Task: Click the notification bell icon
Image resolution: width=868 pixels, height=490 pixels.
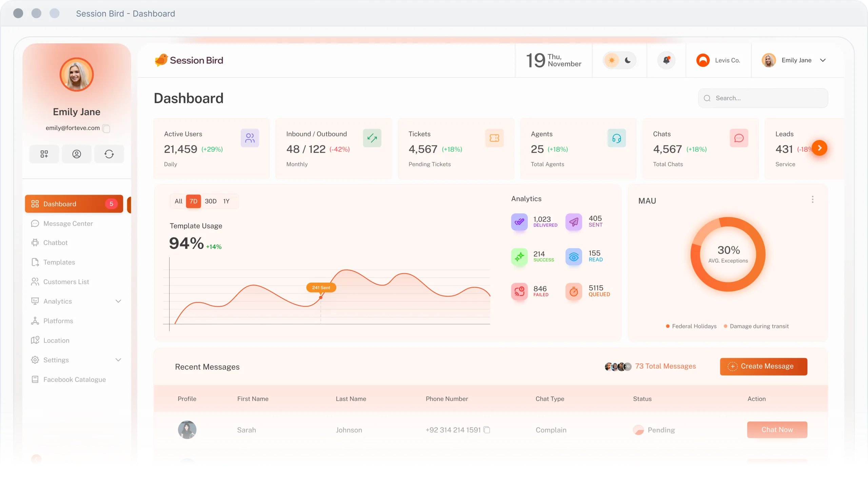Action: click(666, 60)
